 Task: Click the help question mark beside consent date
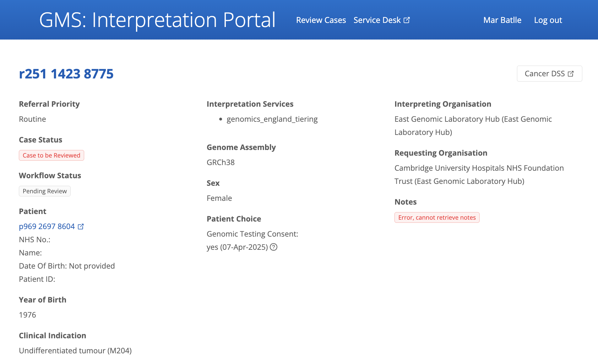274,247
